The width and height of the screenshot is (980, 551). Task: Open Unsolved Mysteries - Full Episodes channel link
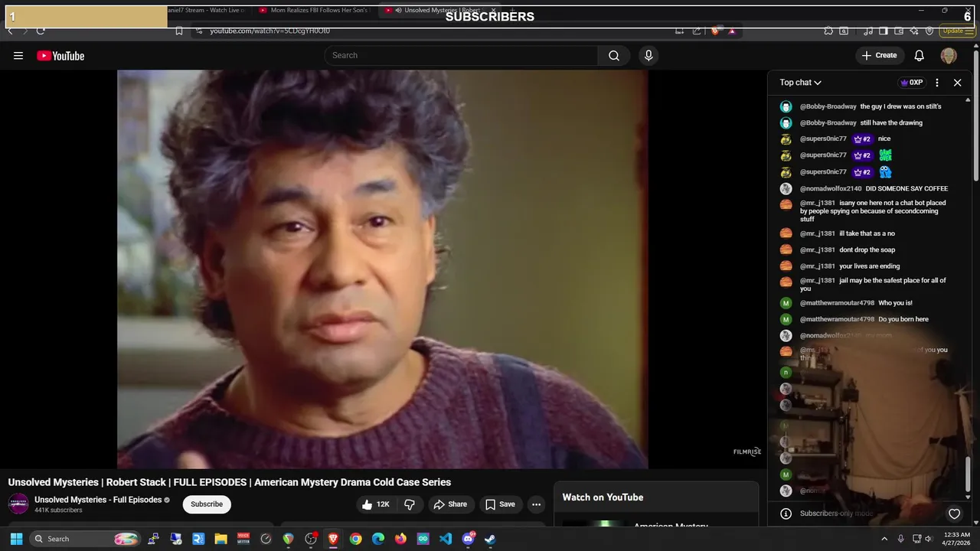(x=98, y=500)
